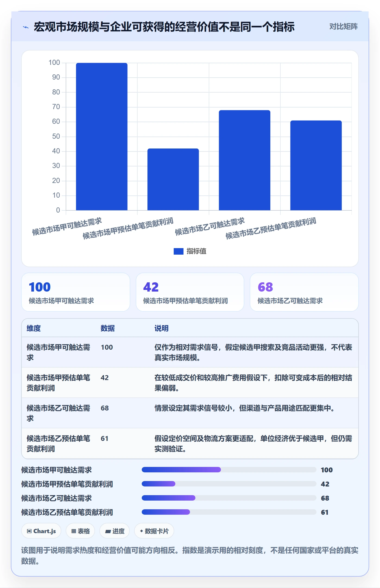This screenshot has height=588, width=380.
Task: Toggle the 指标值 legend color box
Action: [x=178, y=251]
